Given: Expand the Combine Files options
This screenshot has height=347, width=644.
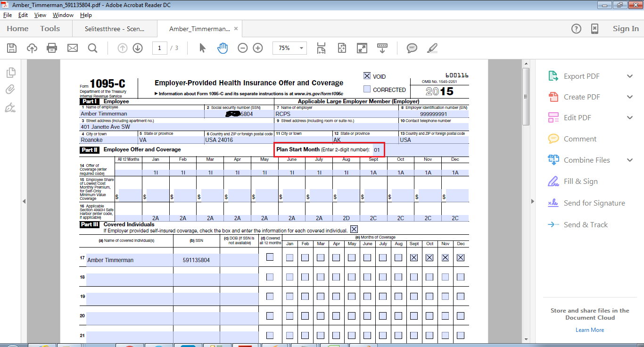Looking at the screenshot, I should click(630, 160).
